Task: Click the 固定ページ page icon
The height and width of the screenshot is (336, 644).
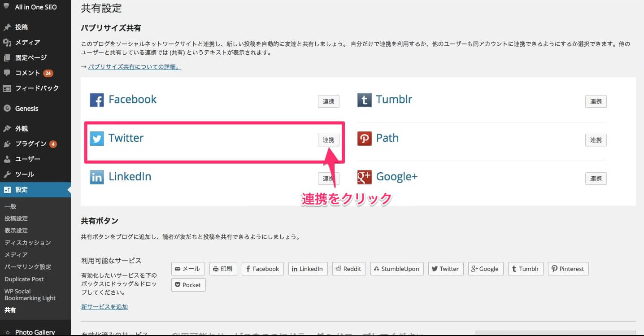Action: 7,57
